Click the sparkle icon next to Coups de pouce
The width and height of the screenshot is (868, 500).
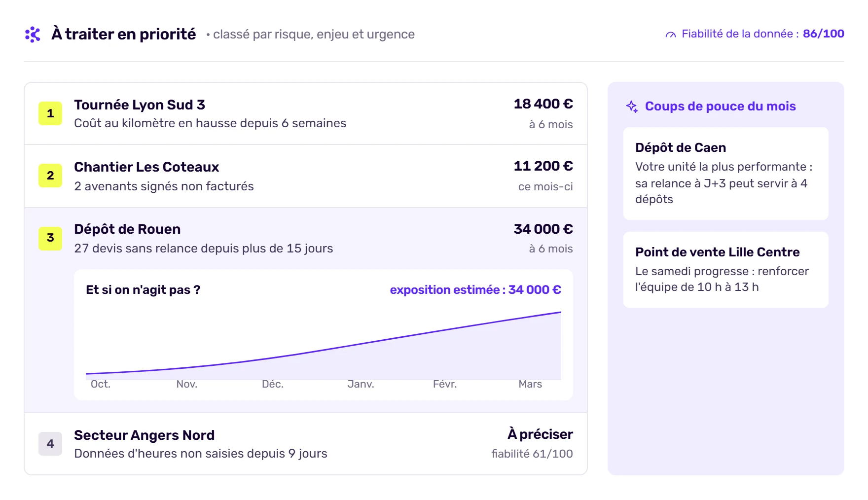click(632, 107)
